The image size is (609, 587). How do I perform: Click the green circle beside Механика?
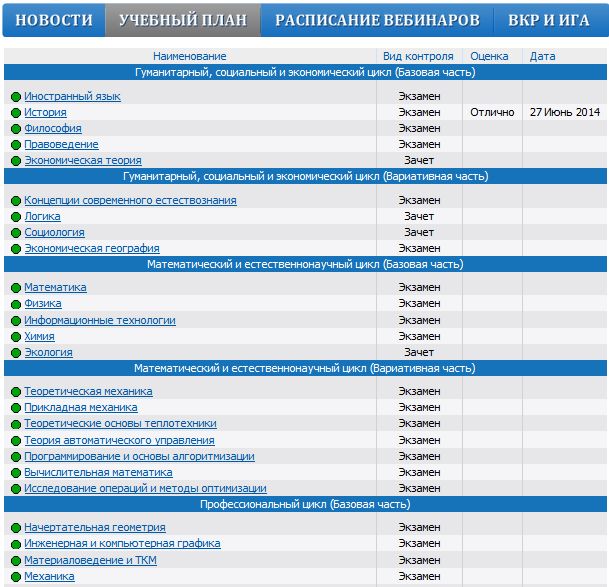pyautogui.click(x=16, y=577)
